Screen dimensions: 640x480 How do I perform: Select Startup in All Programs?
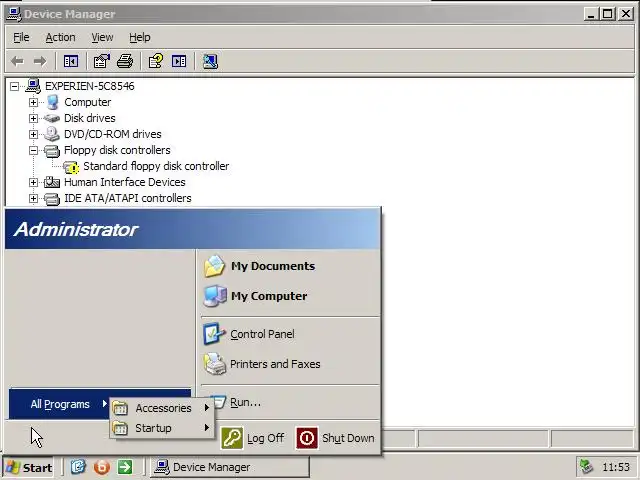tap(162, 428)
